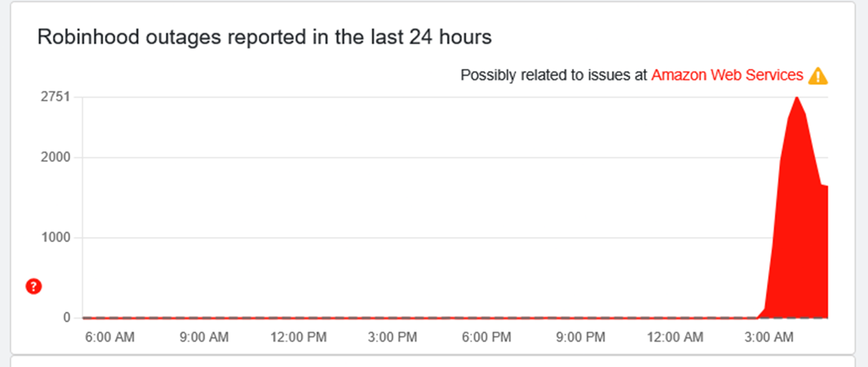This screenshot has height=367, width=868.
Task: Select the 9:00 PM time label
Action: pos(581,337)
